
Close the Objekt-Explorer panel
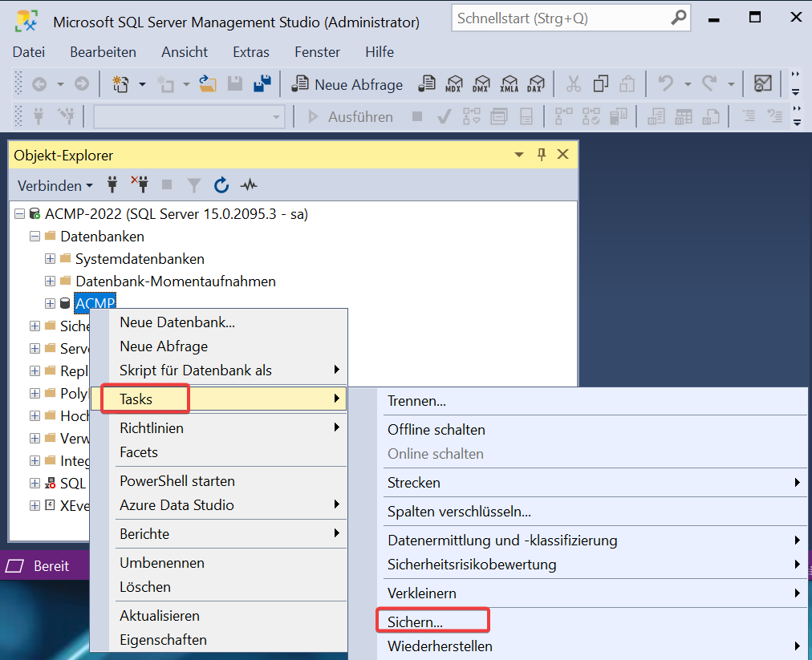(562, 155)
